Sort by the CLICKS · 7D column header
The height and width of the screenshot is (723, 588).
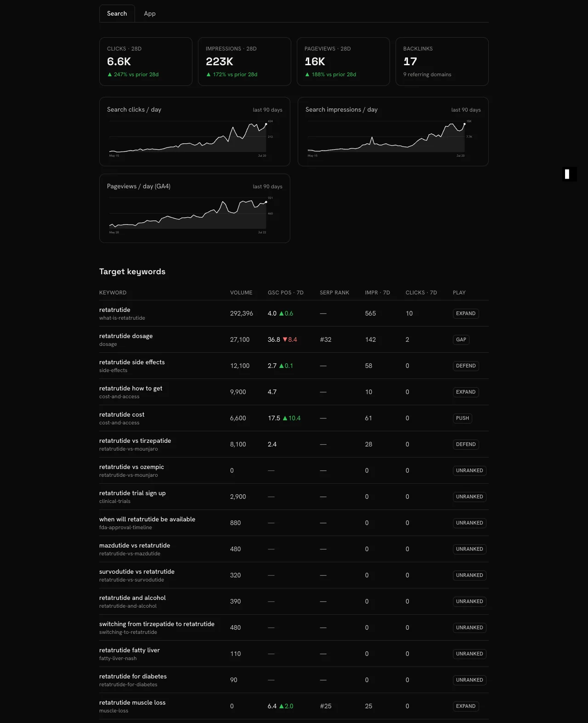click(x=421, y=293)
